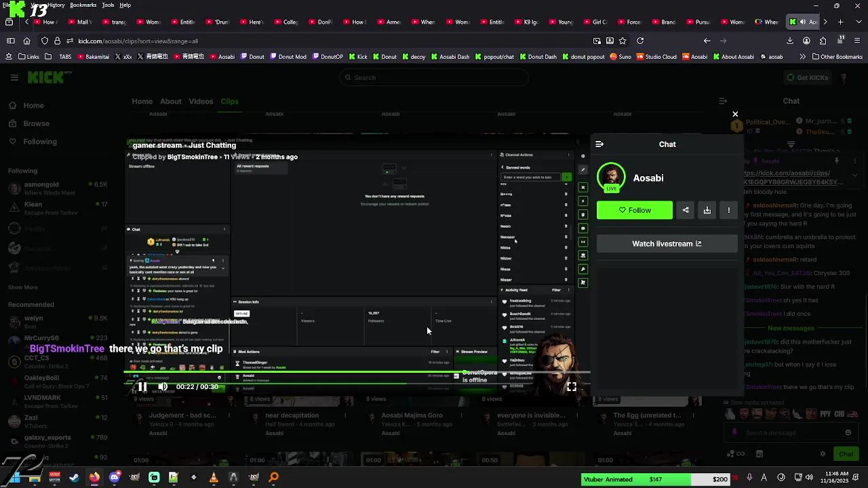Open chat settings gear icon
This screenshot has width=868, height=488.
pos(823,454)
